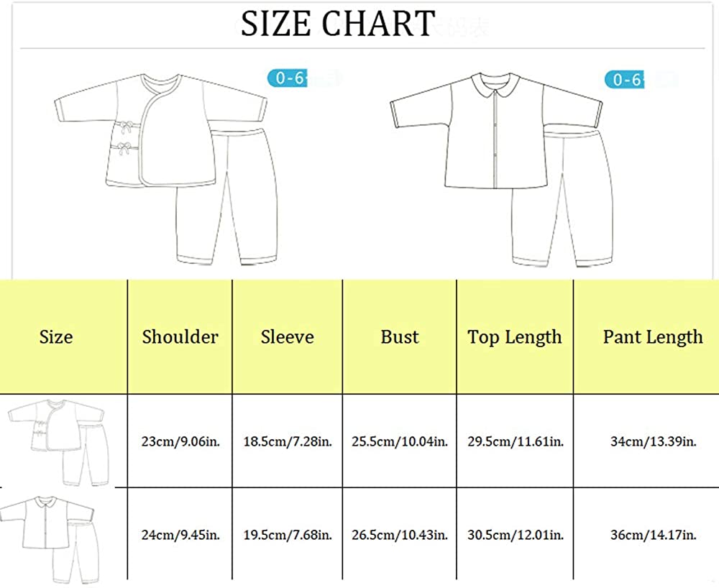719x588 pixels.
Task: Select the 36cm/14.17in. pant length cell
Action: pos(653,535)
